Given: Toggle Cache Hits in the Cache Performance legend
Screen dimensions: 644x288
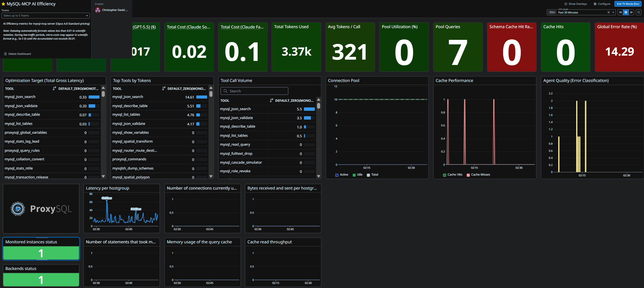Looking at the screenshot, I should (453, 175).
